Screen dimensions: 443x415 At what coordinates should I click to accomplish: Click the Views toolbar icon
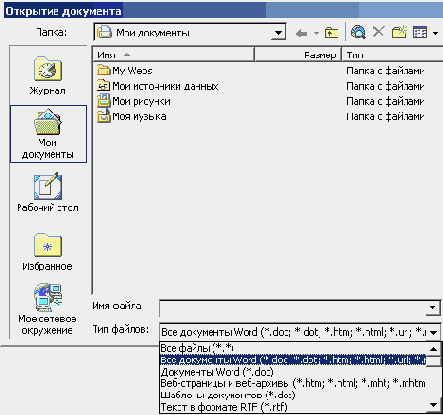[x=420, y=33]
